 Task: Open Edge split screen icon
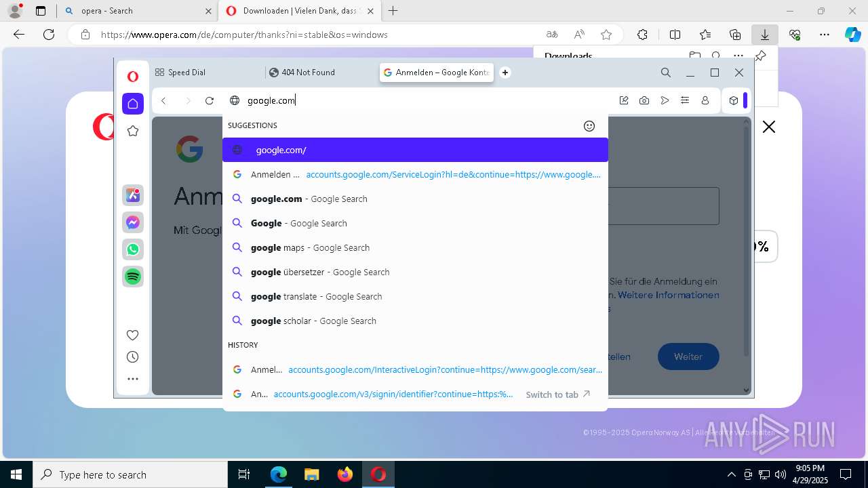point(675,35)
